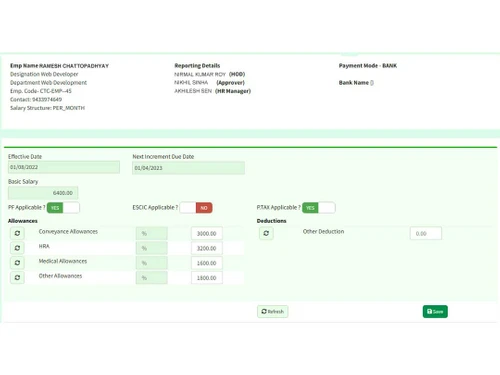Click refresh icon beside Other Allowances

coord(17,277)
